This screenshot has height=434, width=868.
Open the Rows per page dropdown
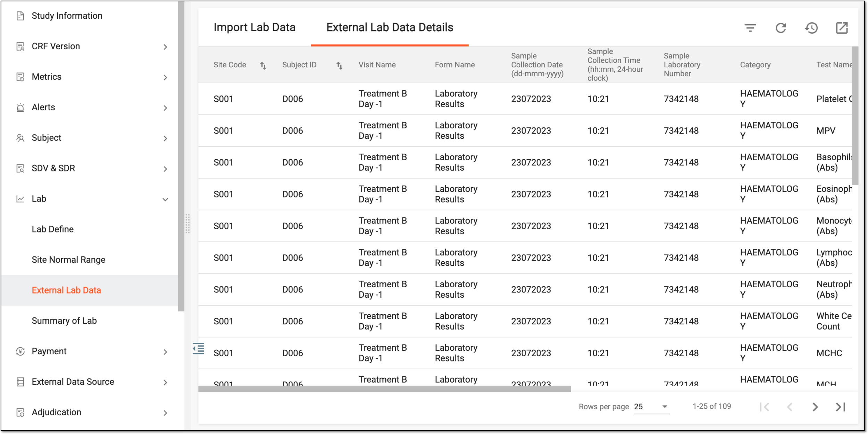(x=651, y=407)
